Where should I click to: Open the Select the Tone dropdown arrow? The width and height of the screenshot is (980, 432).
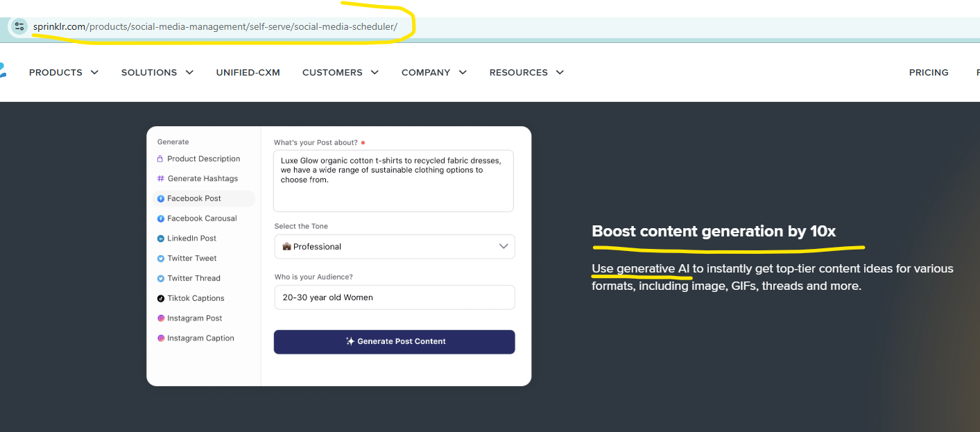(504, 246)
